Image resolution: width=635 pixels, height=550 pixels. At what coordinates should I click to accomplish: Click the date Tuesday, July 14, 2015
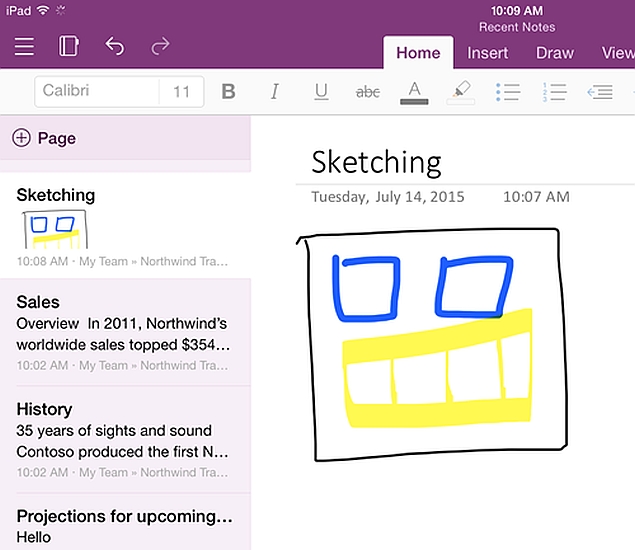(x=388, y=197)
